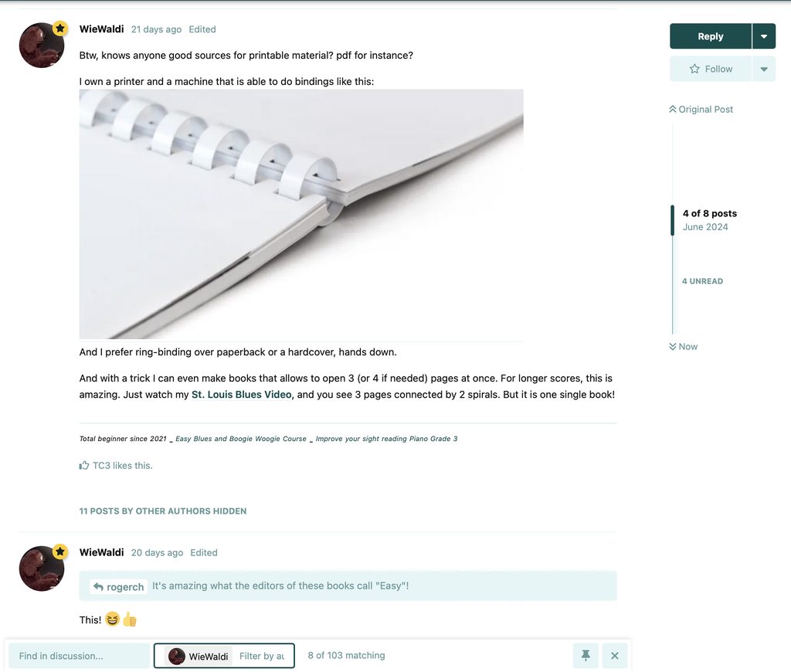Screen dimensions: 791x672
Task: Open WieWaldi's avatar on 20 days ago post
Action: pos(42,568)
